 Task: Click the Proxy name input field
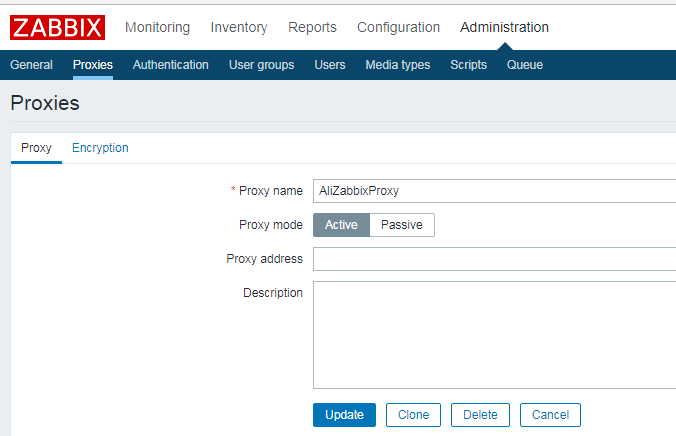point(494,191)
